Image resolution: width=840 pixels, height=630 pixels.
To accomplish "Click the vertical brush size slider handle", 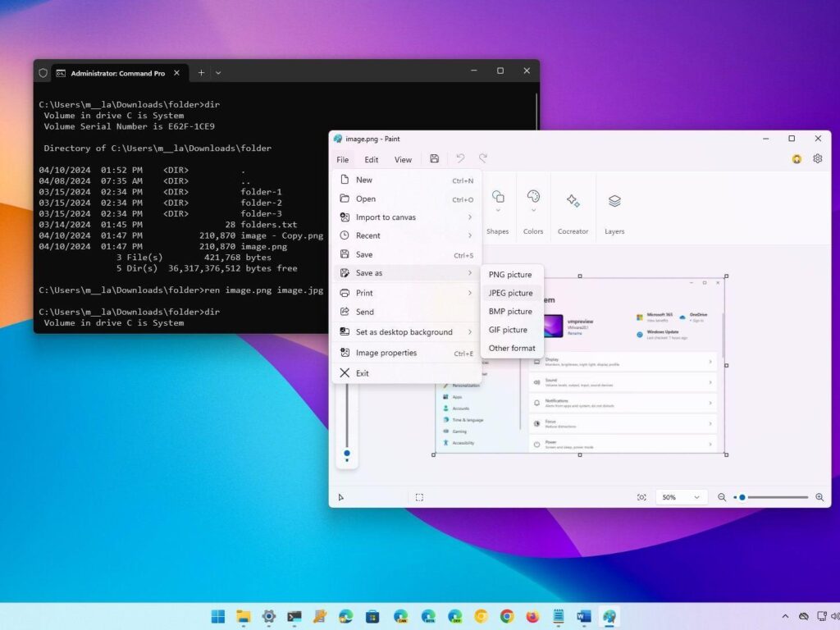I will (347, 453).
